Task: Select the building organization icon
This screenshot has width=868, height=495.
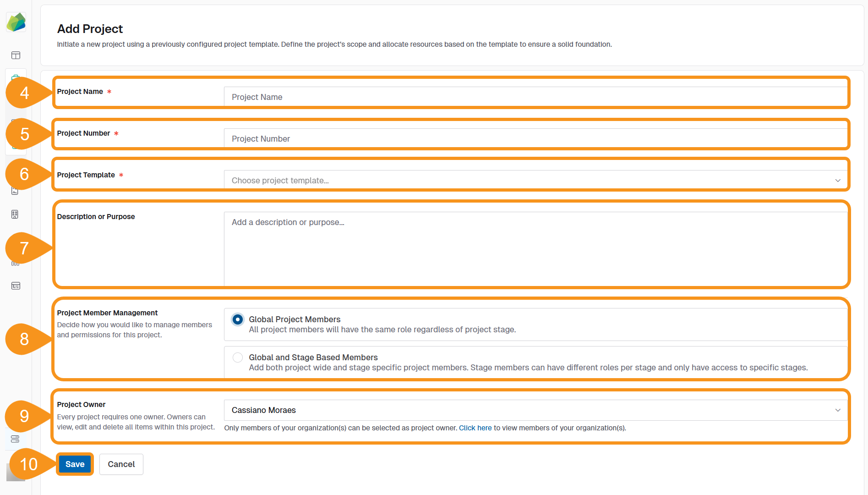Action: point(15,214)
